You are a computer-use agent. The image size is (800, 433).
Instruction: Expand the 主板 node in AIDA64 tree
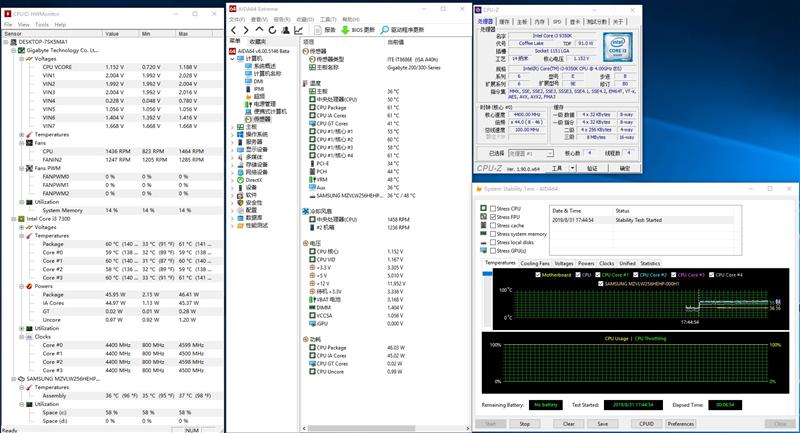pyautogui.click(x=232, y=126)
